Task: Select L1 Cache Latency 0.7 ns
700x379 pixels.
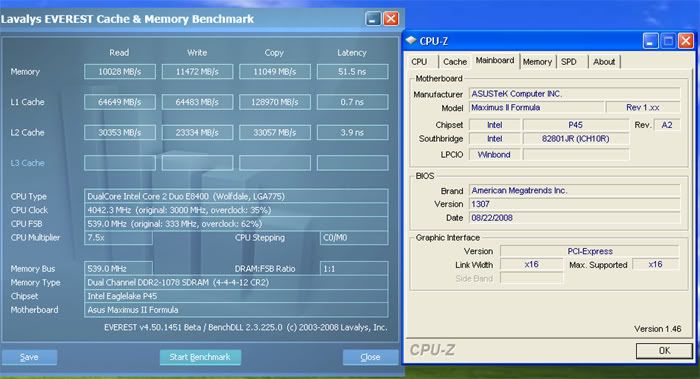Action: [x=352, y=102]
